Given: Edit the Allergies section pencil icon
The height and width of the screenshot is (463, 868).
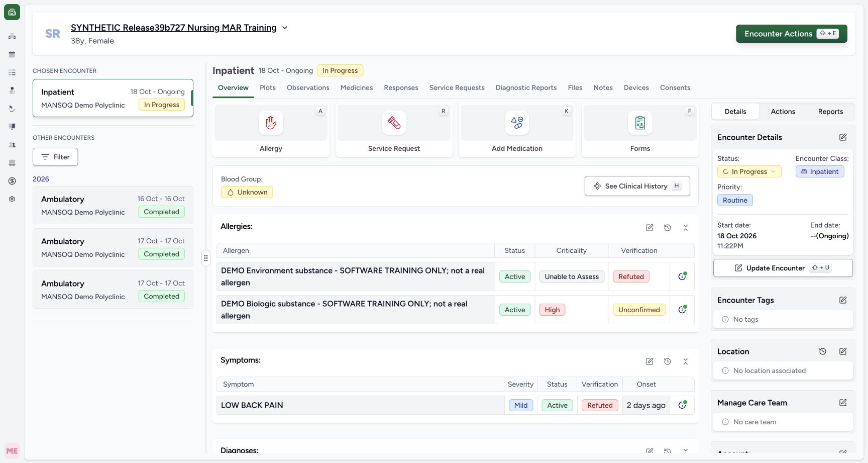Looking at the screenshot, I should (649, 228).
